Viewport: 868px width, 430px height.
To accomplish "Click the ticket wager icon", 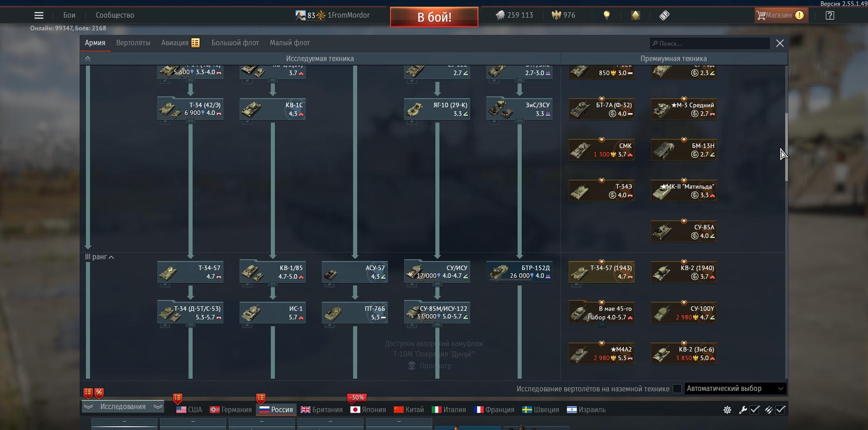I will tap(664, 15).
